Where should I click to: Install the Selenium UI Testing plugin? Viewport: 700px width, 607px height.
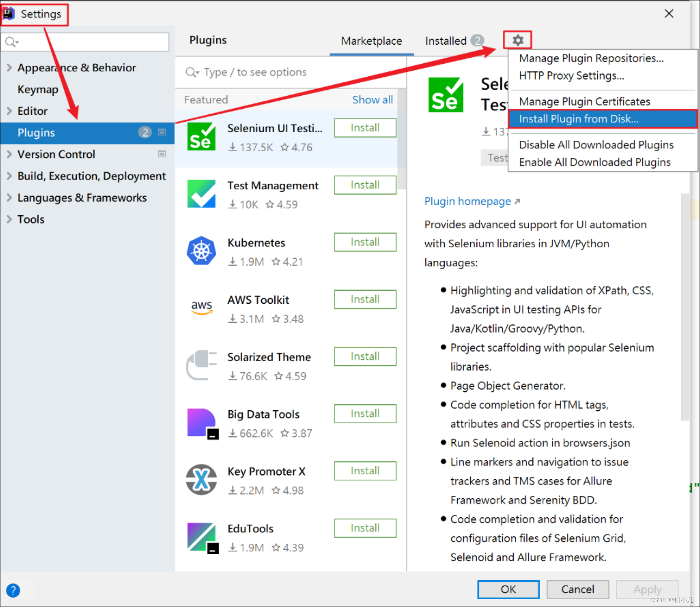(365, 128)
